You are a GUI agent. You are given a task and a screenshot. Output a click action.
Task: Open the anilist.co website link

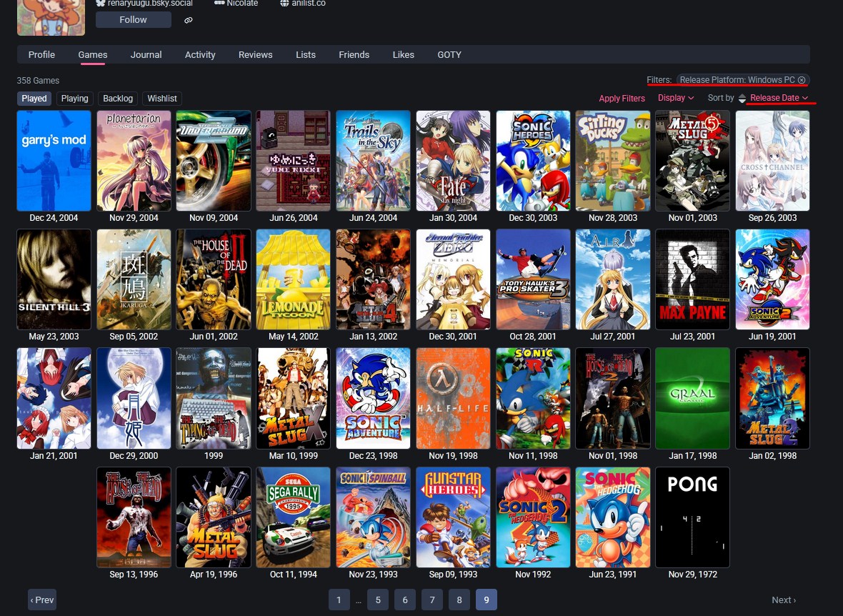tap(303, 4)
